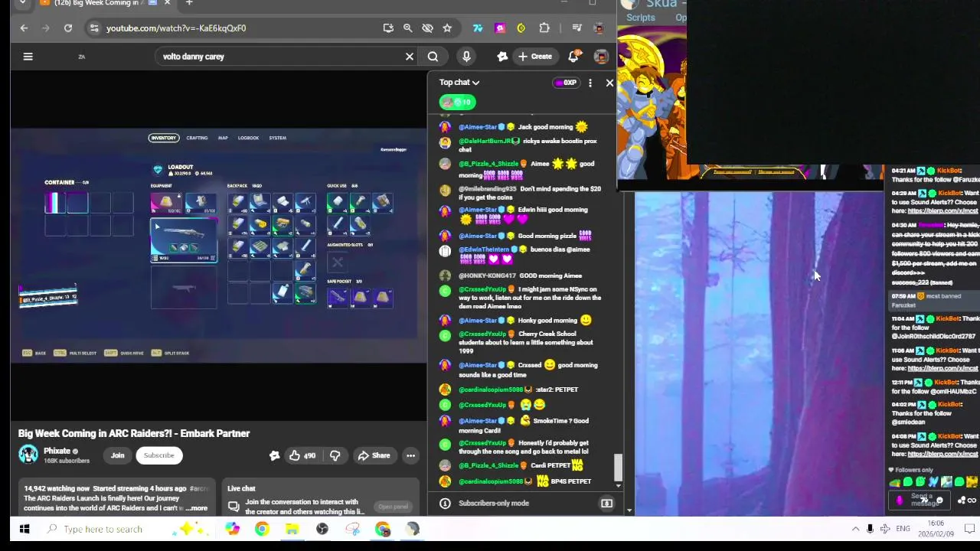This screenshot has height=551, width=980.
Task: Click the crossed-eye tracking protection icon
Action: click(427, 28)
